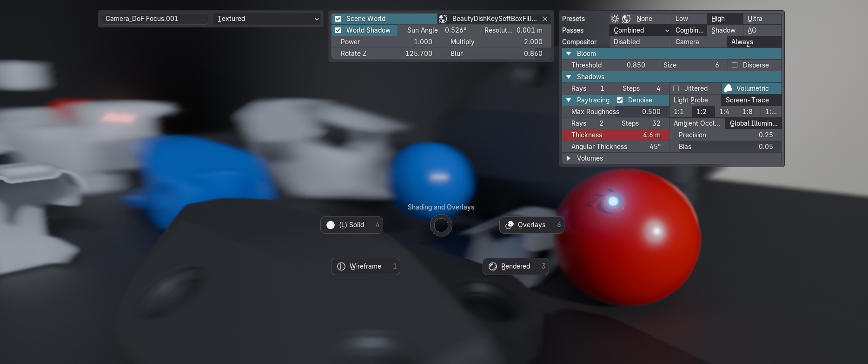Click the Bloom Threshold slider
Viewport: 868px width, 364px height.
tap(608, 65)
